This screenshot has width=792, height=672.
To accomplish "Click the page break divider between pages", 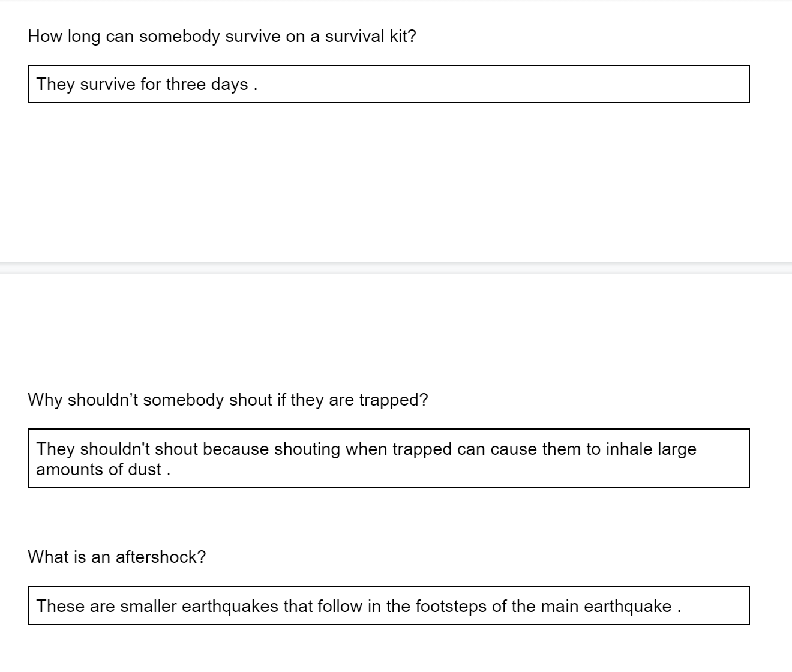I will (396, 268).
